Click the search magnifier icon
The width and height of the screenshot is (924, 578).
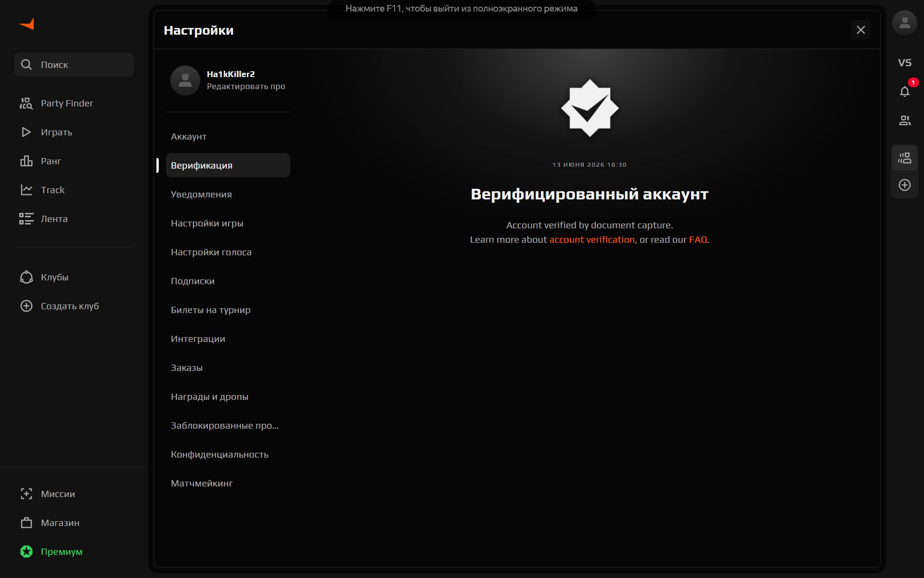coord(26,65)
